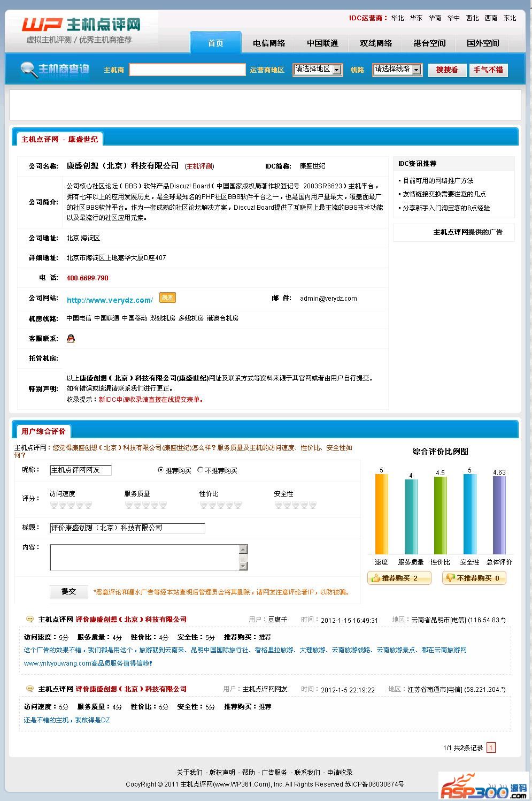The height and width of the screenshot is (801, 532).
Task: Click phone number 400-6699-790
Action: click(87, 278)
